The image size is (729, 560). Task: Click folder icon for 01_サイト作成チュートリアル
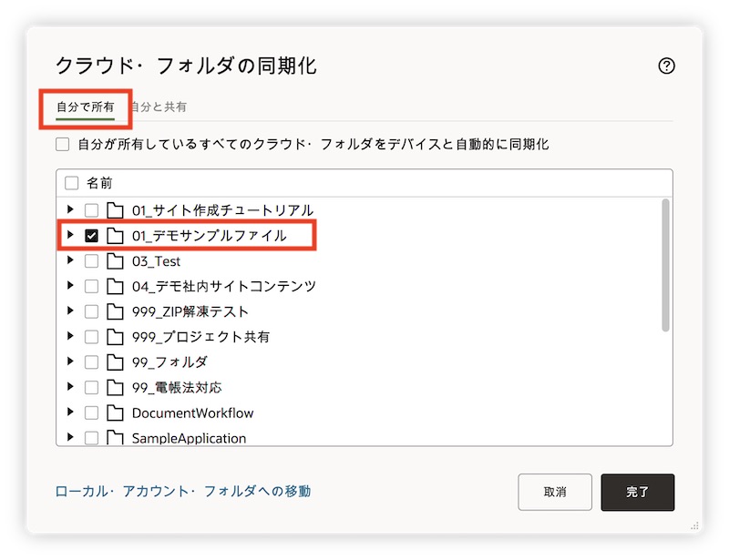[x=115, y=210]
